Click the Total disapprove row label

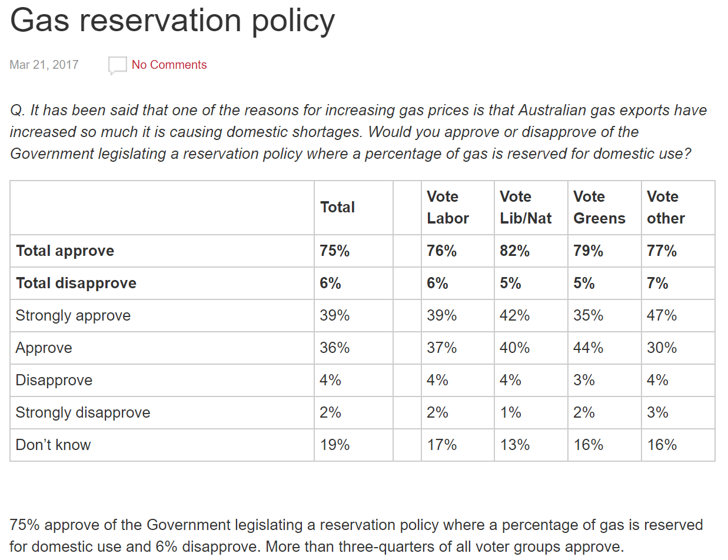click(76, 284)
